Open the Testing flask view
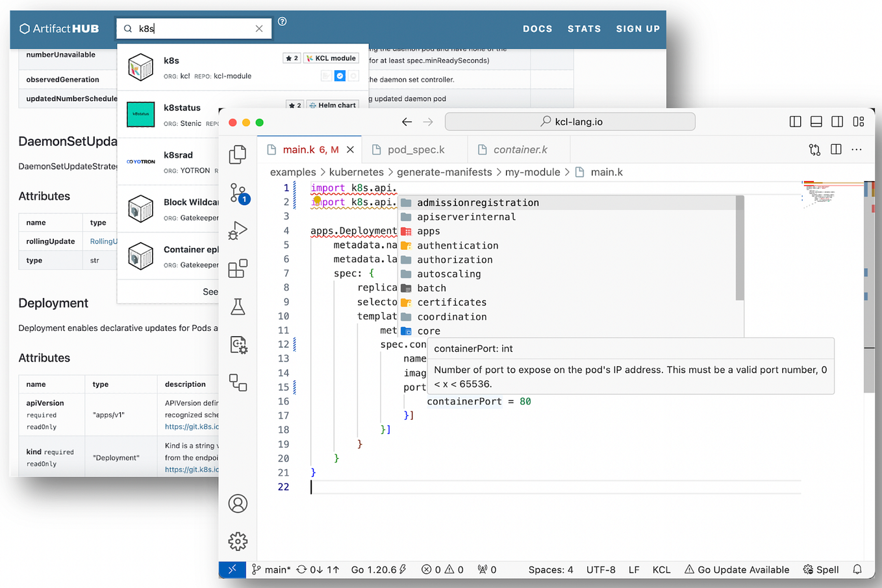 (238, 306)
